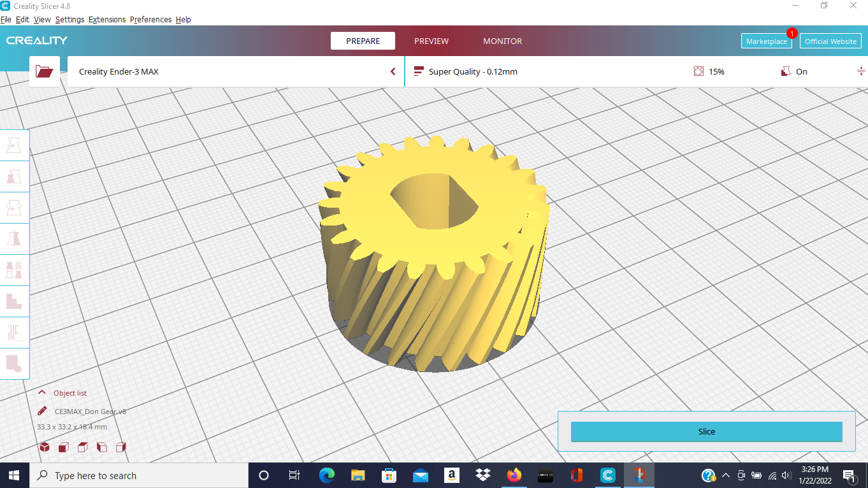Collapse the Object list panel

click(x=41, y=392)
